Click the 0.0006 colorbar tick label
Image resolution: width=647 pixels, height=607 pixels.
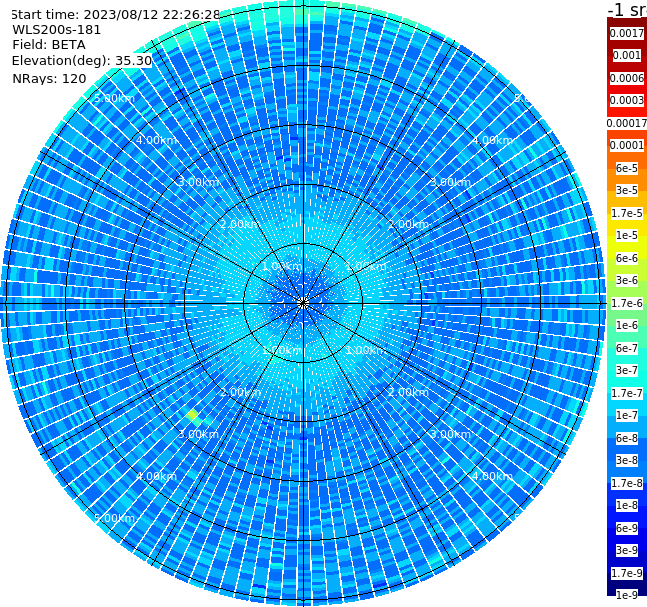(627, 78)
